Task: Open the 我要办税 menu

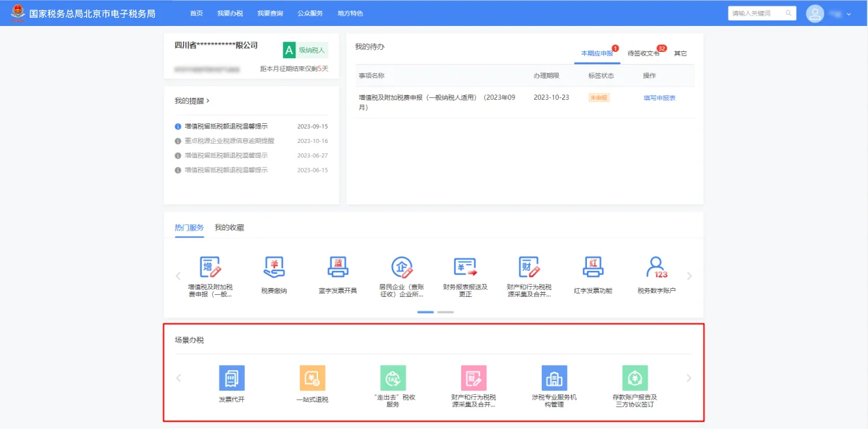Action: pyautogui.click(x=230, y=14)
